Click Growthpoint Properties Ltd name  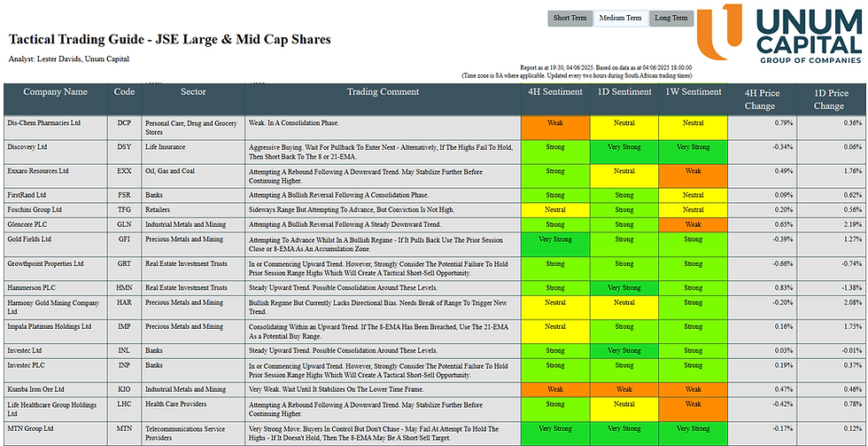pyautogui.click(x=45, y=263)
